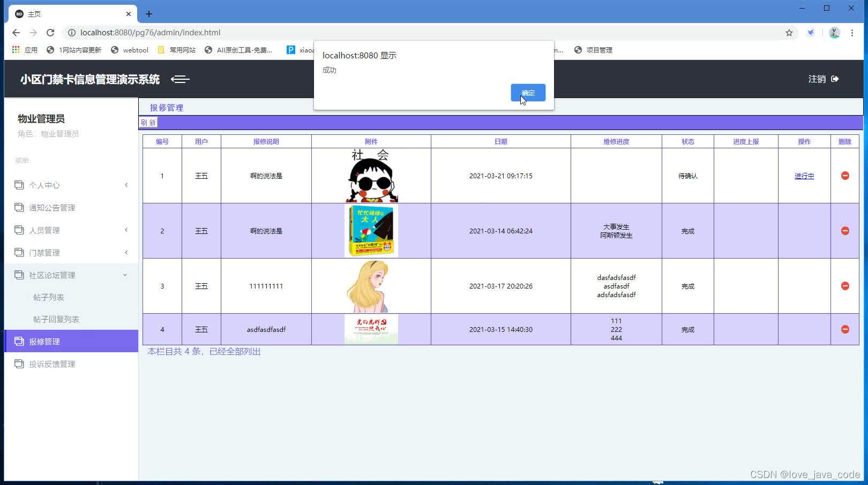The height and width of the screenshot is (485, 868).
Task: Open 项目管理 bookmark
Action: tap(593, 50)
